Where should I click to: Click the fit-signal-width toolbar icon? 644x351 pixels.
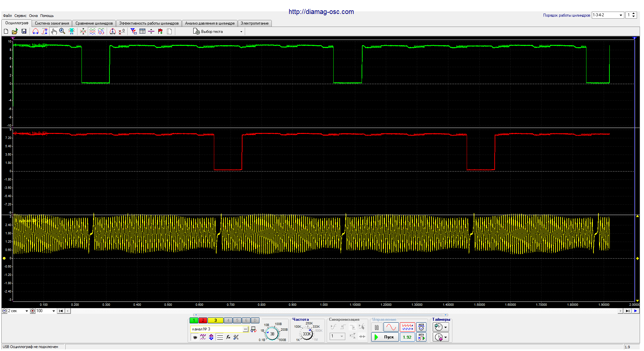coord(71,31)
